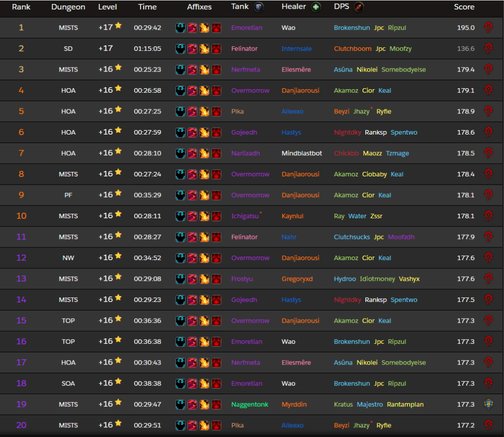Open healer Kaynlul's profile
Image resolution: width=504 pixels, height=437 pixels.
coord(292,216)
